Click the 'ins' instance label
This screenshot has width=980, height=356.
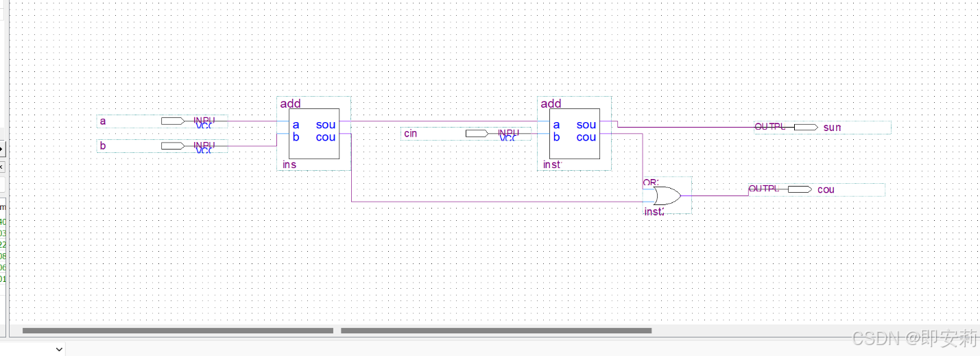[x=289, y=165]
